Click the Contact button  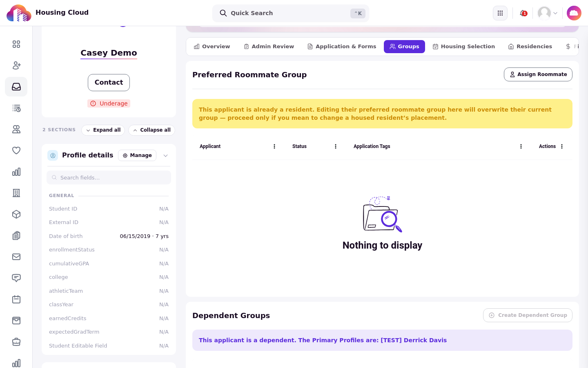(109, 83)
